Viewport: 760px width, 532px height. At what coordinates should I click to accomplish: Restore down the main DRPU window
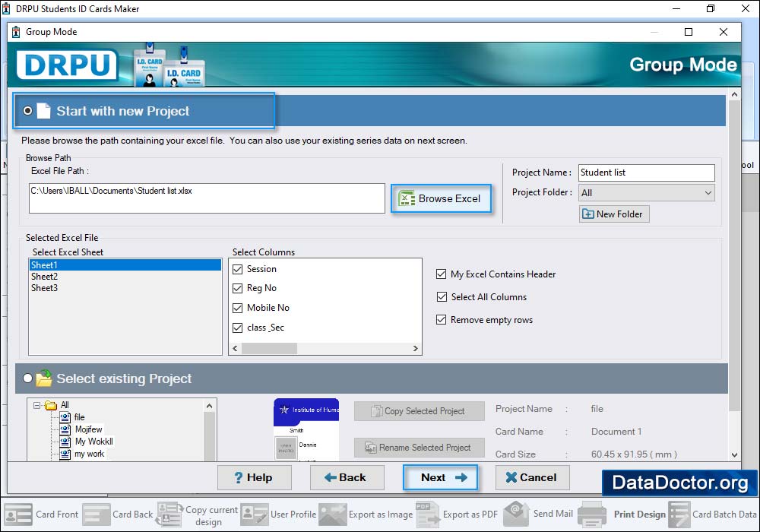point(711,8)
